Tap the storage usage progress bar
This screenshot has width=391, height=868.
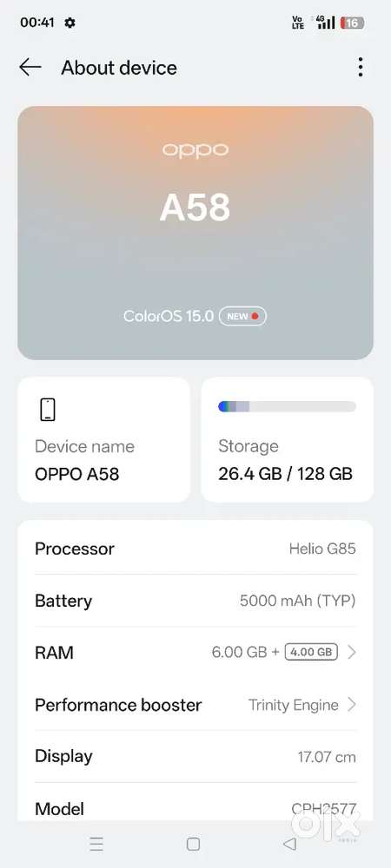click(x=287, y=406)
